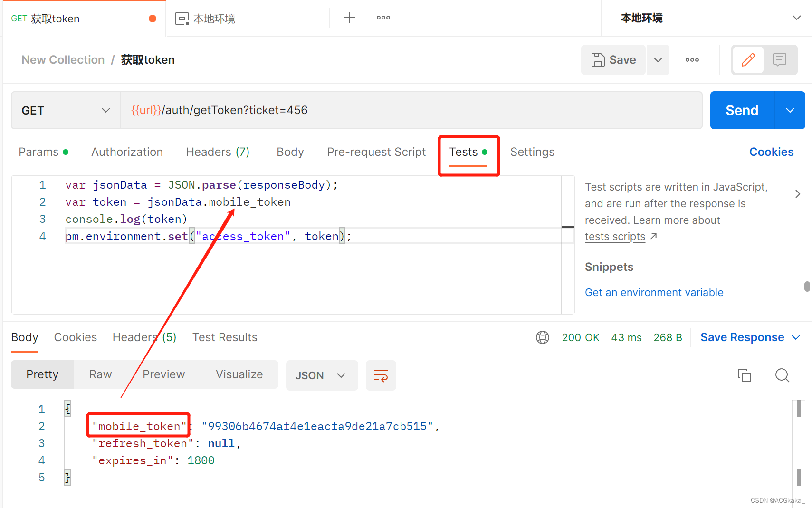Open a new request tab with plus icon

pyautogui.click(x=349, y=18)
